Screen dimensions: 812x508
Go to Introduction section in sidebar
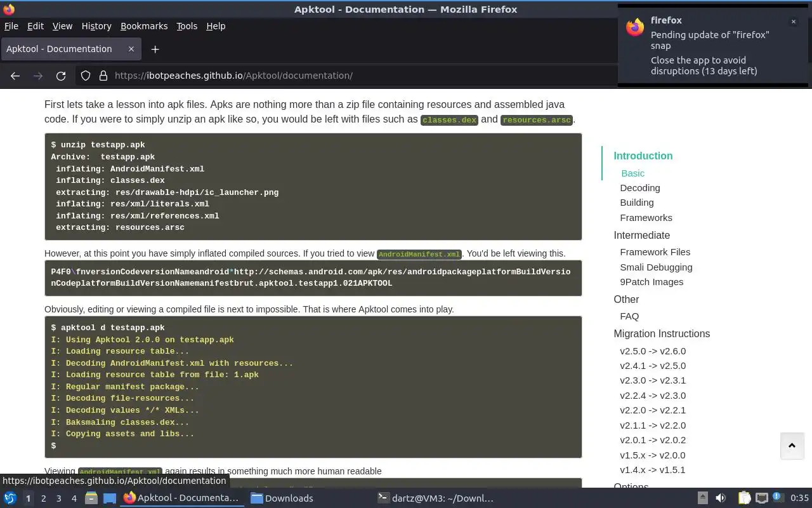(643, 156)
